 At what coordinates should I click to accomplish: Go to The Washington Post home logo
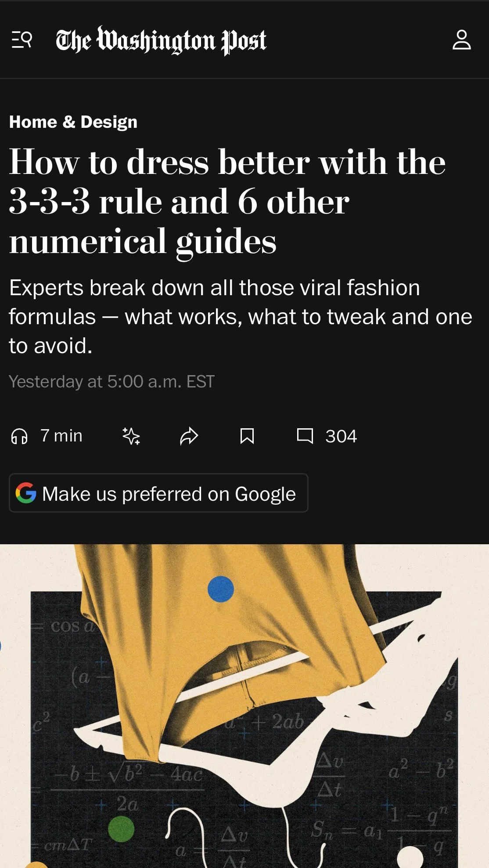click(161, 40)
